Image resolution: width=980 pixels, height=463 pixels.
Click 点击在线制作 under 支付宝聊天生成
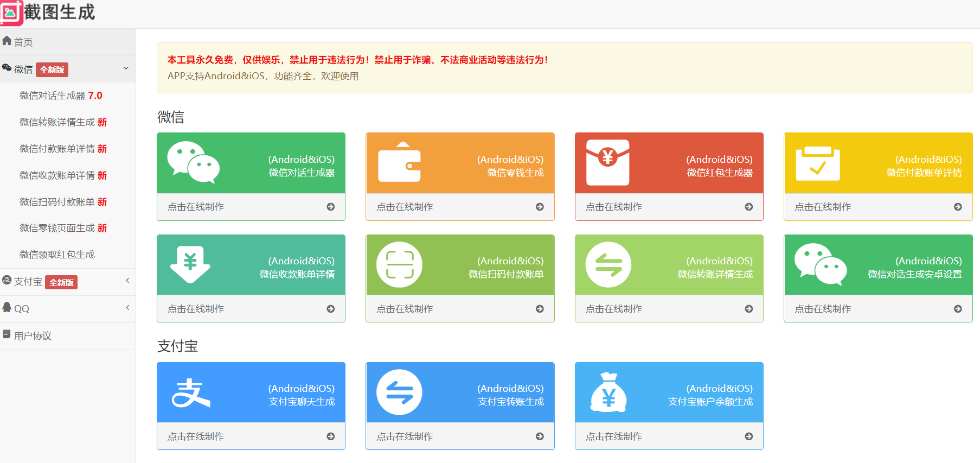point(196,436)
